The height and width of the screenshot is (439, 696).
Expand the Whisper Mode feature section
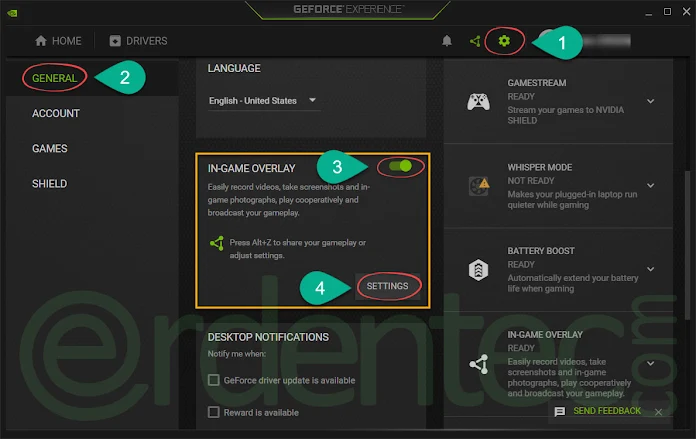(x=650, y=185)
